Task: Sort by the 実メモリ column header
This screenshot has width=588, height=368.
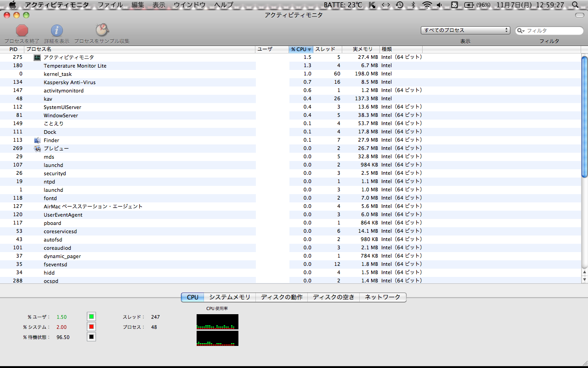Action: [361, 49]
